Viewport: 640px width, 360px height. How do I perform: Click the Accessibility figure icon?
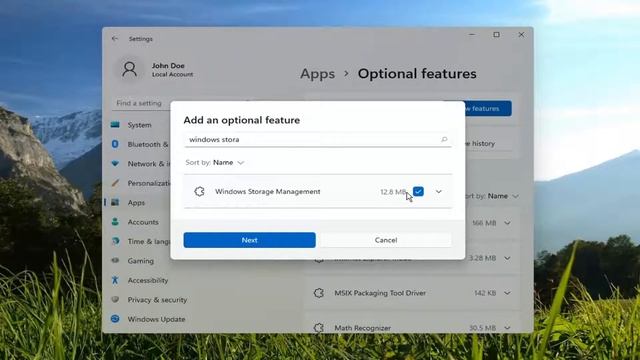(x=115, y=280)
